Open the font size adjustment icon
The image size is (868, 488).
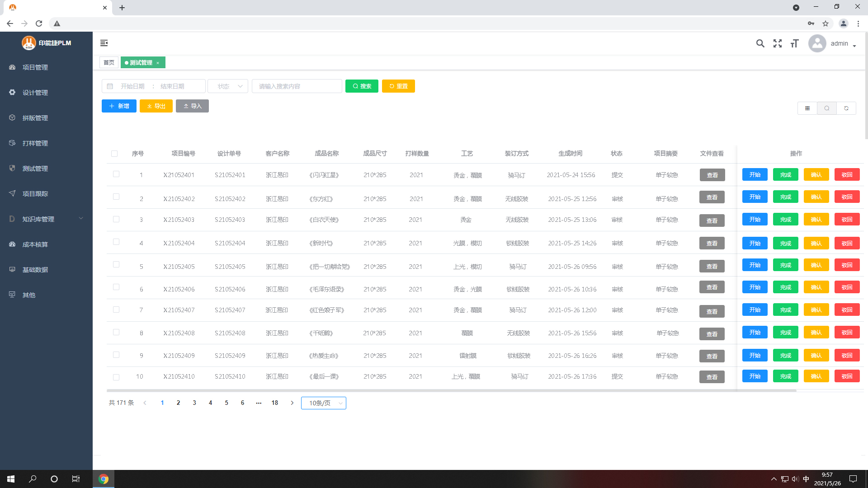[794, 43]
